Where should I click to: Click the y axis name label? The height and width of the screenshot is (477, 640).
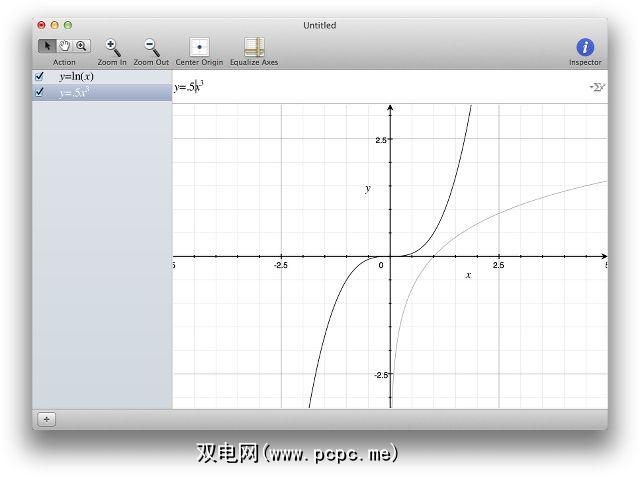[368, 189]
